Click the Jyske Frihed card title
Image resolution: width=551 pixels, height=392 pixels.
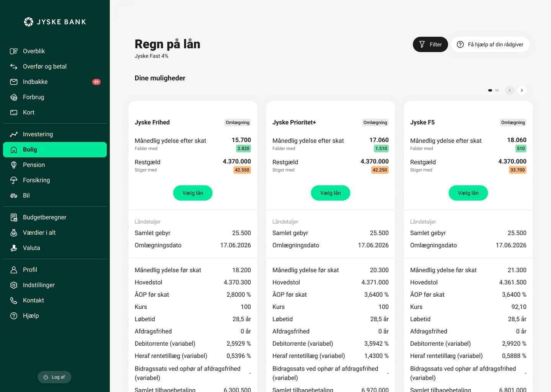pos(152,122)
